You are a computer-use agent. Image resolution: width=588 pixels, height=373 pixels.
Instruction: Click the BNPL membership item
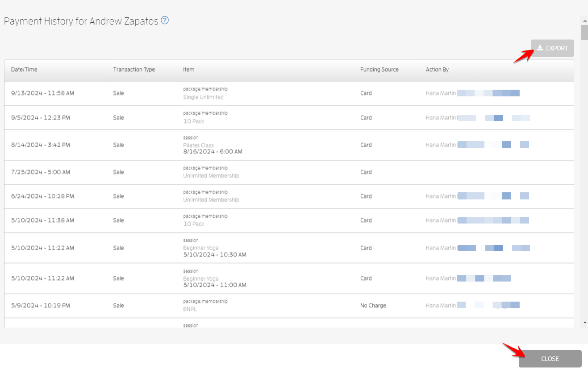pos(190,309)
